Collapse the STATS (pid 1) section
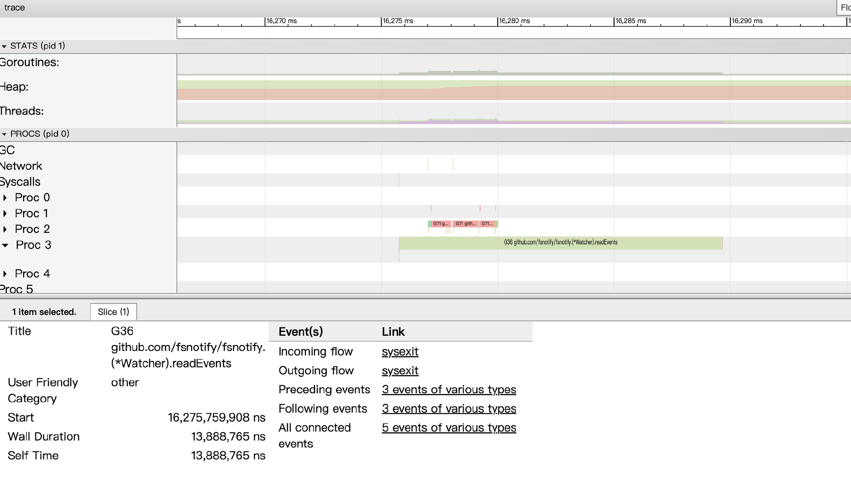Image resolution: width=851 pixels, height=504 pixels. click(4, 46)
